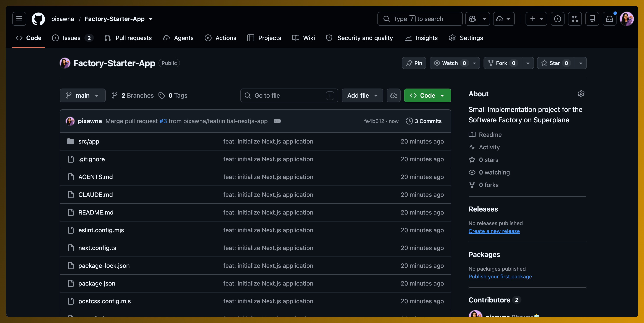View 2 Branches link
This screenshot has height=323, width=644.
point(133,95)
